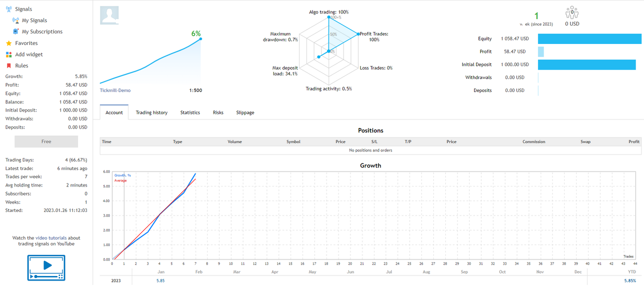This screenshot has height=291, width=644.
Task: Click the Positions section heading
Action: [370, 130]
